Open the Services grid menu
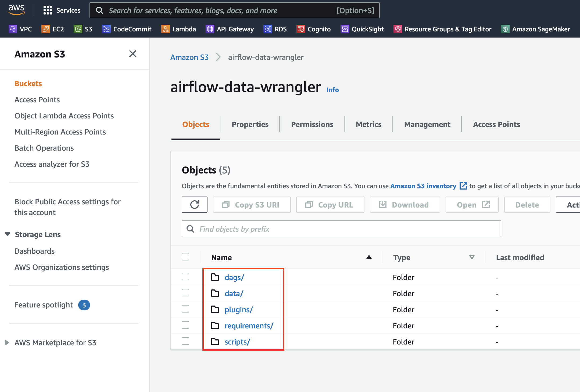580x392 pixels. pyautogui.click(x=62, y=10)
